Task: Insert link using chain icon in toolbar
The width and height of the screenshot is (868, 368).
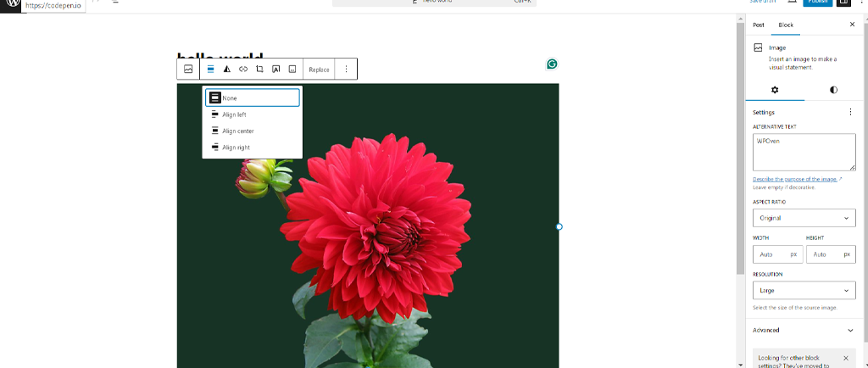Action: point(243,70)
